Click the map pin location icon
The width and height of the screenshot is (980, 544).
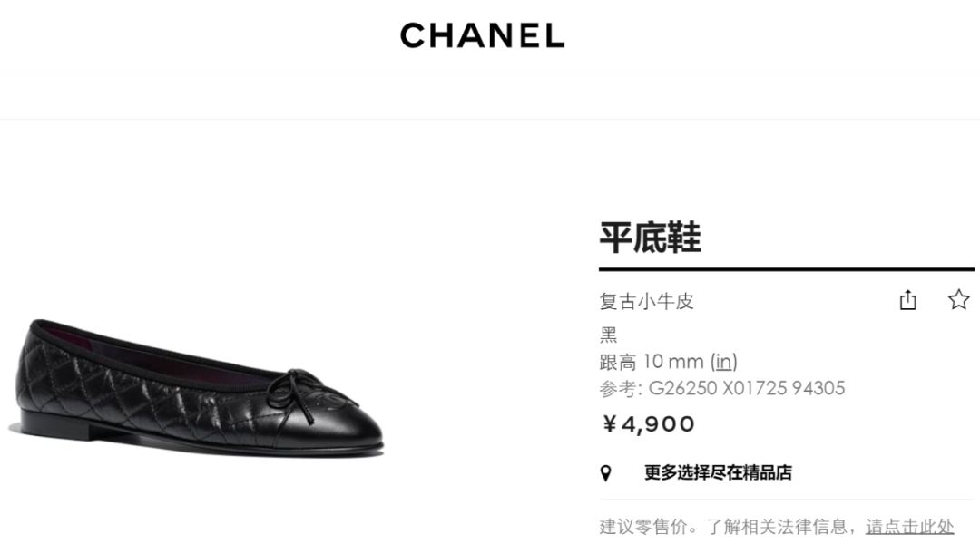click(x=605, y=472)
